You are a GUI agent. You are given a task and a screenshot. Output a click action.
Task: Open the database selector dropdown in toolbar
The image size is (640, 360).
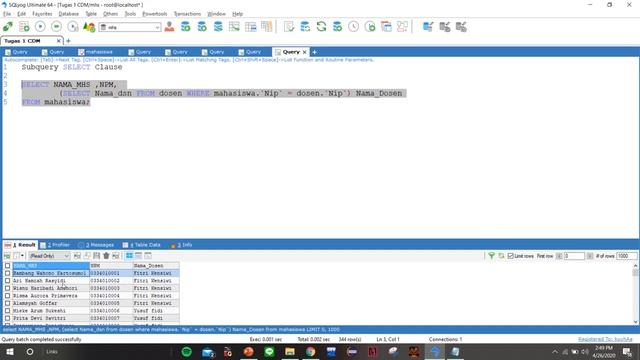(130, 27)
